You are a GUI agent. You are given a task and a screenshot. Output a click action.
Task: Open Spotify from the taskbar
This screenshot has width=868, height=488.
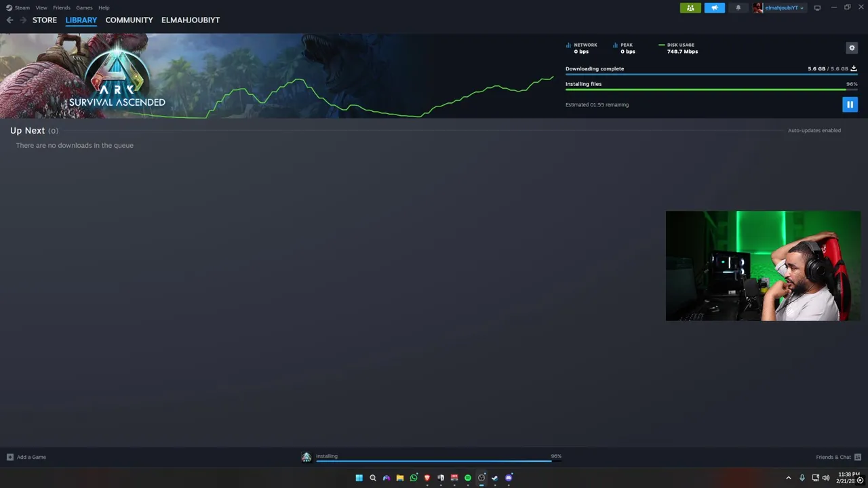coord(468,478)
